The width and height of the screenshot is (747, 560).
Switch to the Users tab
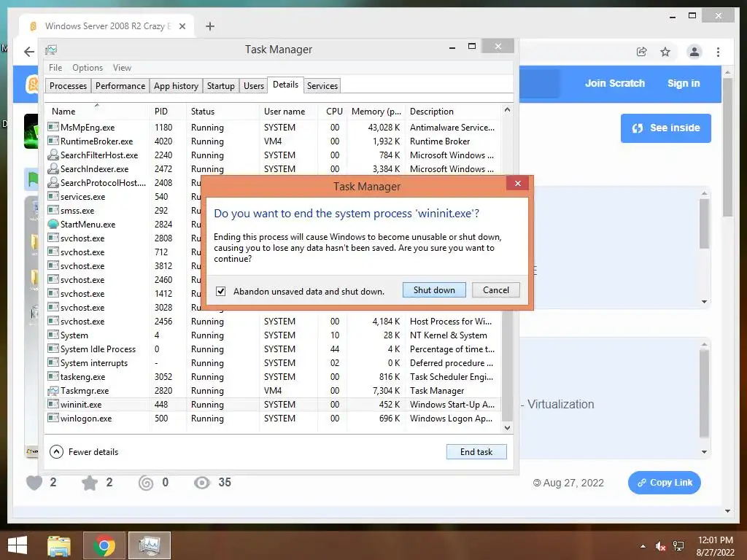(x=253, y=86)
